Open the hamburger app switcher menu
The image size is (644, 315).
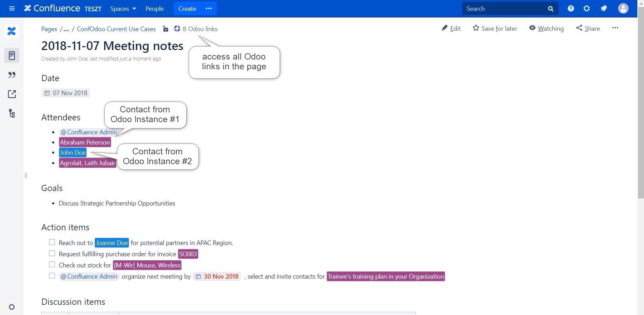pyautogui.click(x=12, y=8)
